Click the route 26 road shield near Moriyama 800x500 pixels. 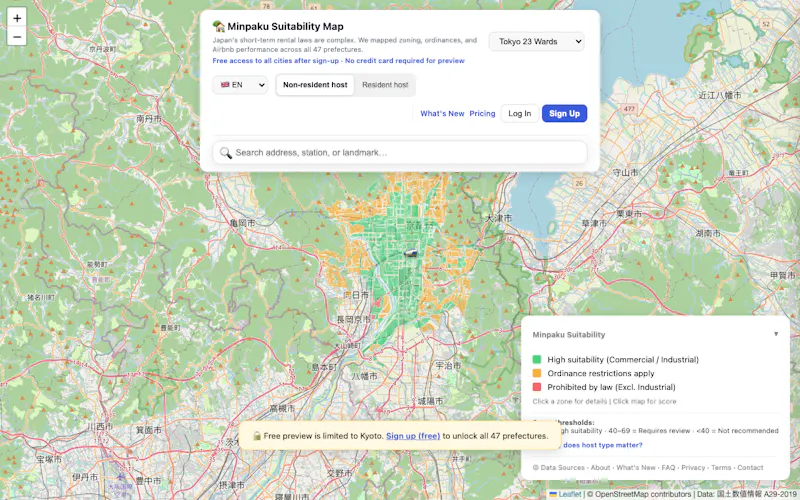point(579,183)
